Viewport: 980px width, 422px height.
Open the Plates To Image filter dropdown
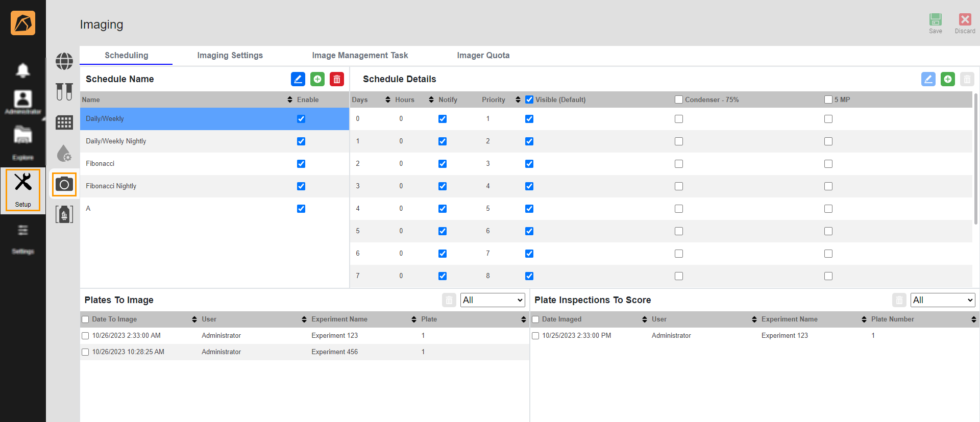tap(493, 300)
